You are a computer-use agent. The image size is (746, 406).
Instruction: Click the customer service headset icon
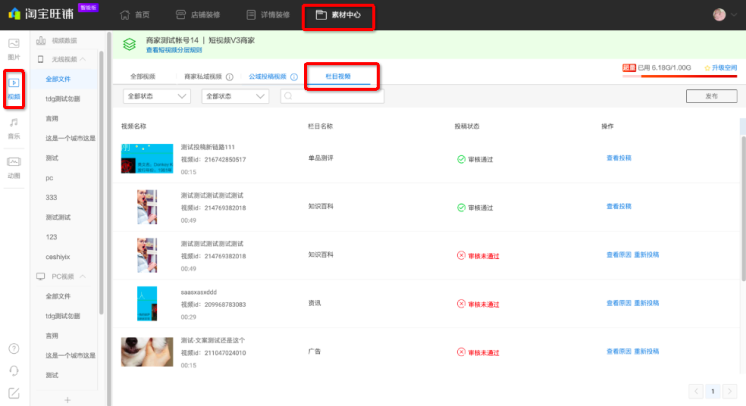tap(14, 371)
